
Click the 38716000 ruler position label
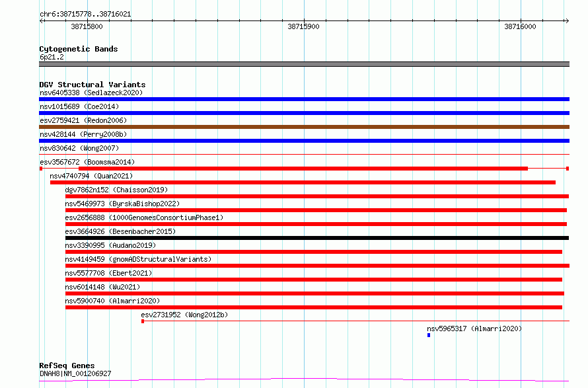point(520,26)
